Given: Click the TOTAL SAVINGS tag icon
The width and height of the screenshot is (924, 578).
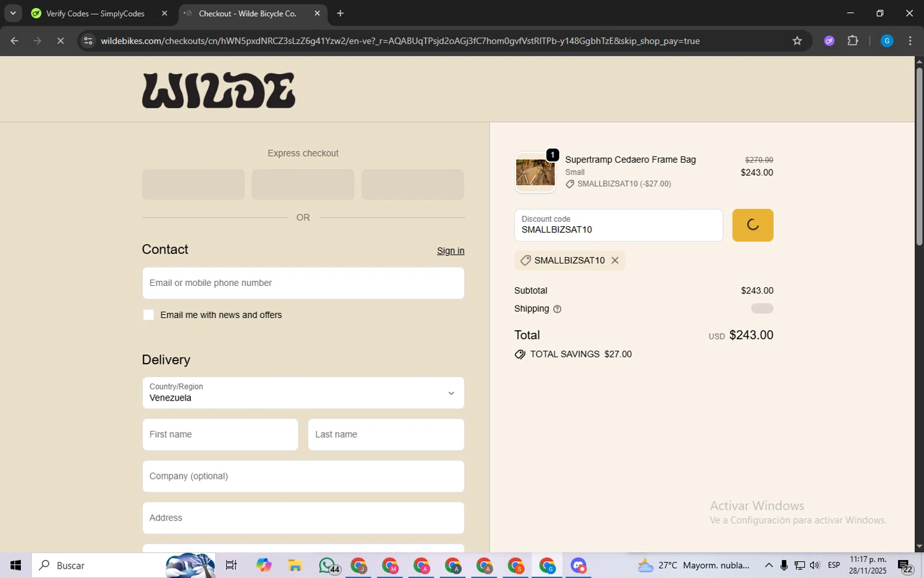Looking at the screenshot, I should tap(520, 354).
